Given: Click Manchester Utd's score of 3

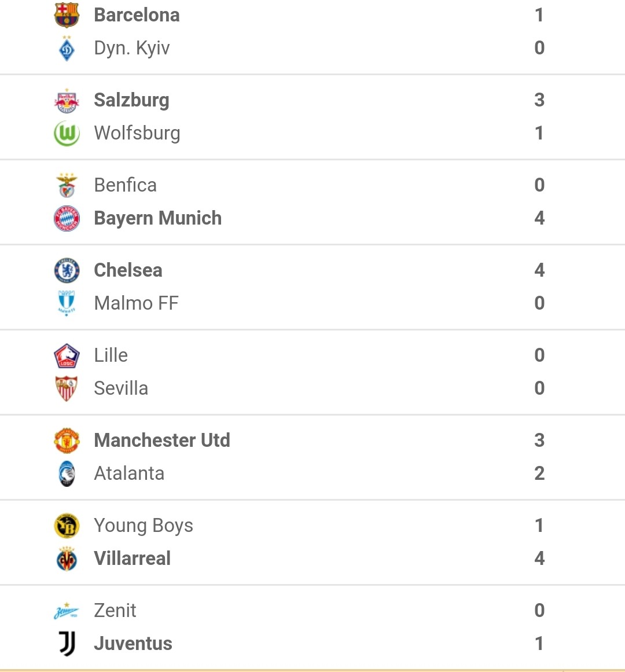Looking at the screenshot, I should pyautogui.click(x=539, y=440).
